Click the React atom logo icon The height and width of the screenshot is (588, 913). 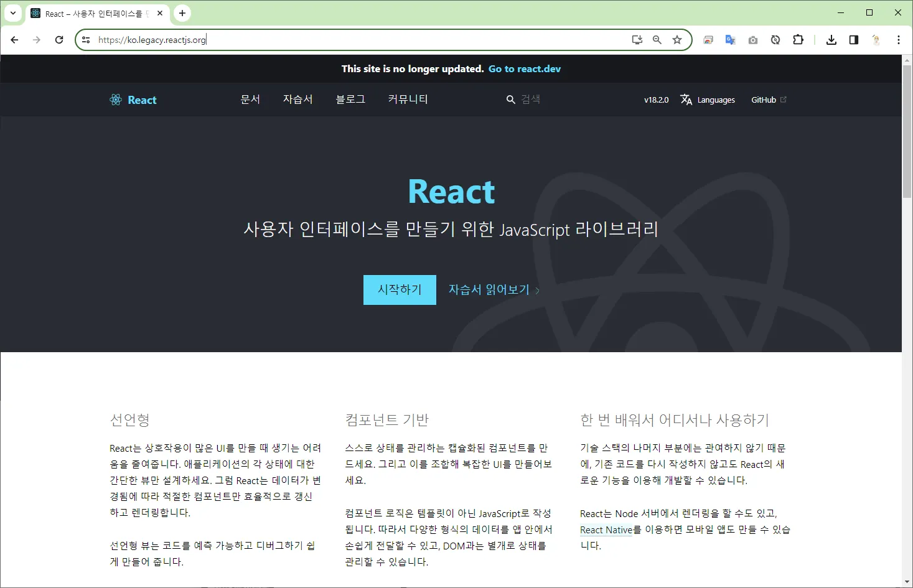[x=116, y=100]
